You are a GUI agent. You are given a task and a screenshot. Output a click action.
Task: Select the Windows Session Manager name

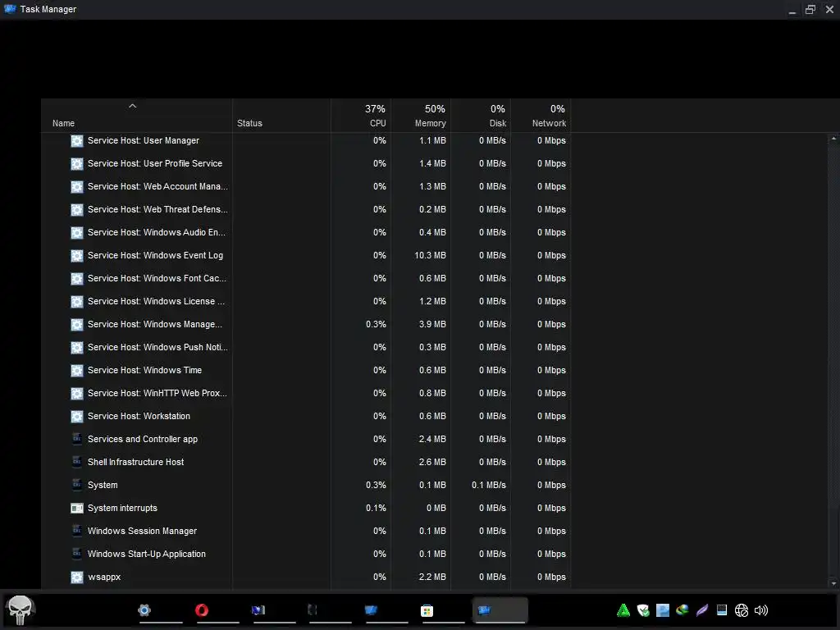pyautogui.click(x=143, y=531)
